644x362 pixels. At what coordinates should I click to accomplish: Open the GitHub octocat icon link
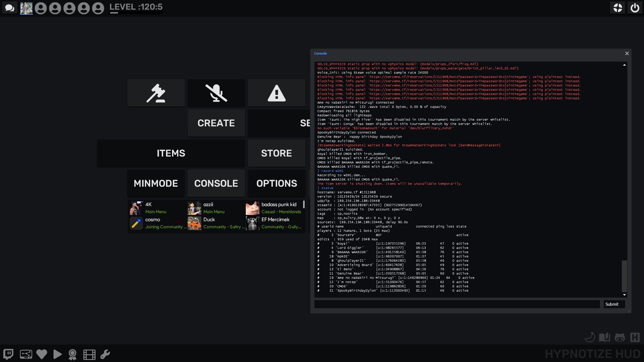[x=620, y=337]
